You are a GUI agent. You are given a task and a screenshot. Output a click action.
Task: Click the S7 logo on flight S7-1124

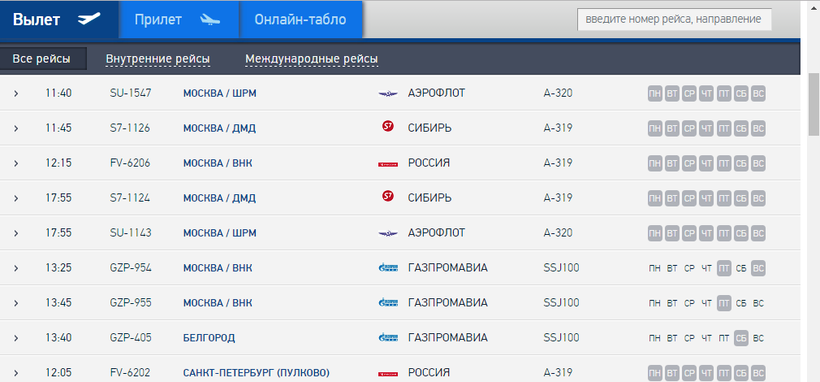pos(388,196)
